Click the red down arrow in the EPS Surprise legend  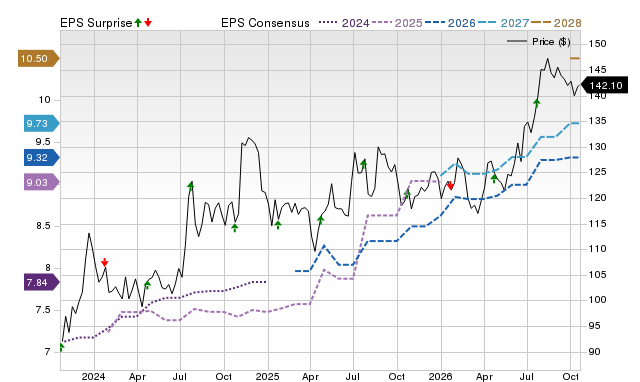pyautogui.click(x=148, y=22)
